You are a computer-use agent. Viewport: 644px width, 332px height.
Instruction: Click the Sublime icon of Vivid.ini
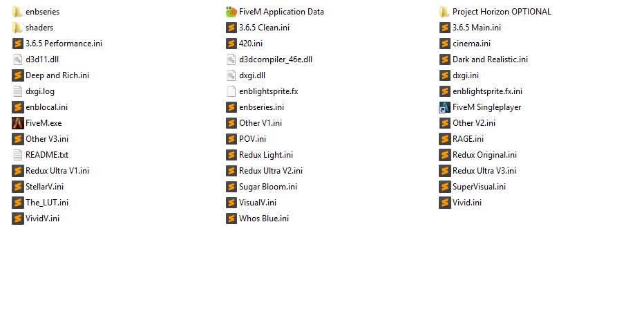445,203
